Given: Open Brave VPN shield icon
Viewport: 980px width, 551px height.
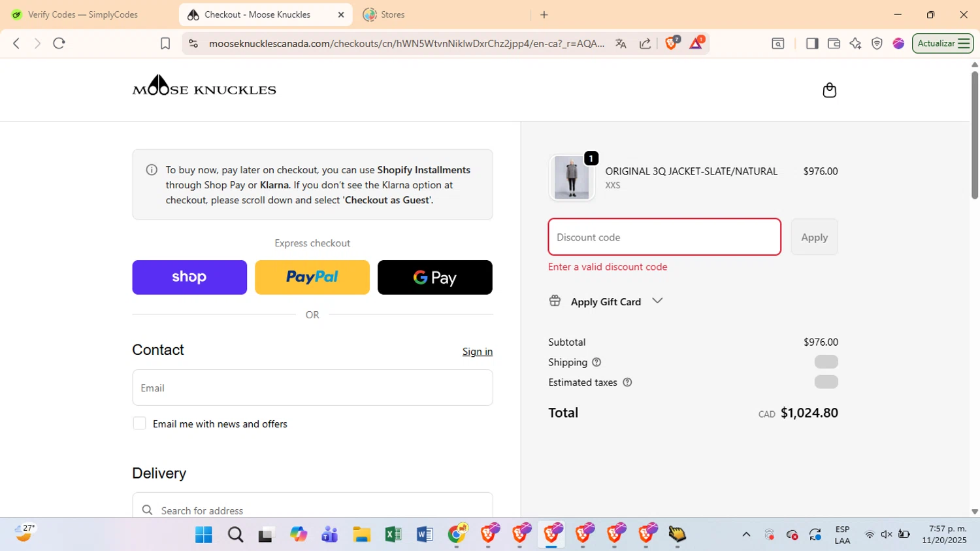Looking at the screenshot, I should pyautogui.click(x=877, y=43).
